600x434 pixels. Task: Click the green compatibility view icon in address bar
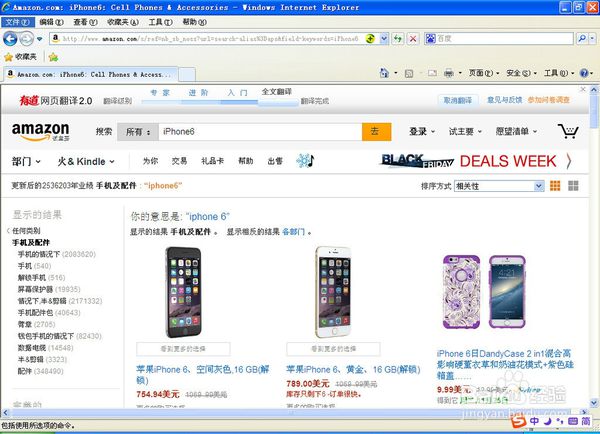[370, 39]
